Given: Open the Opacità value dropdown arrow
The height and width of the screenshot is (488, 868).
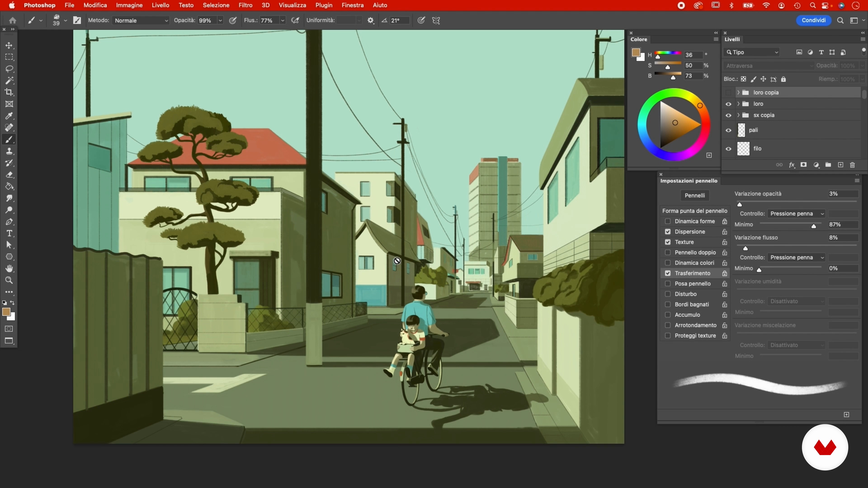Looking at the screenshot, I should (x=220, y=21).
